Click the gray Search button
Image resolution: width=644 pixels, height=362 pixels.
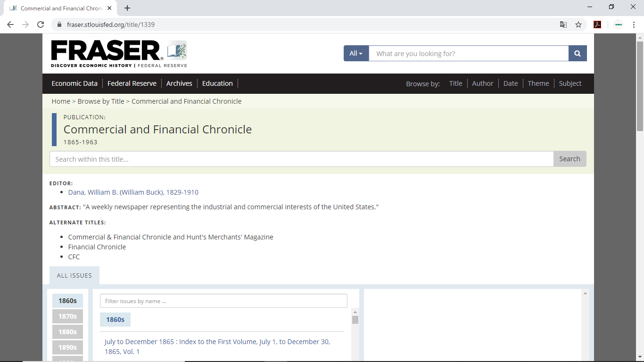[570, 159]
